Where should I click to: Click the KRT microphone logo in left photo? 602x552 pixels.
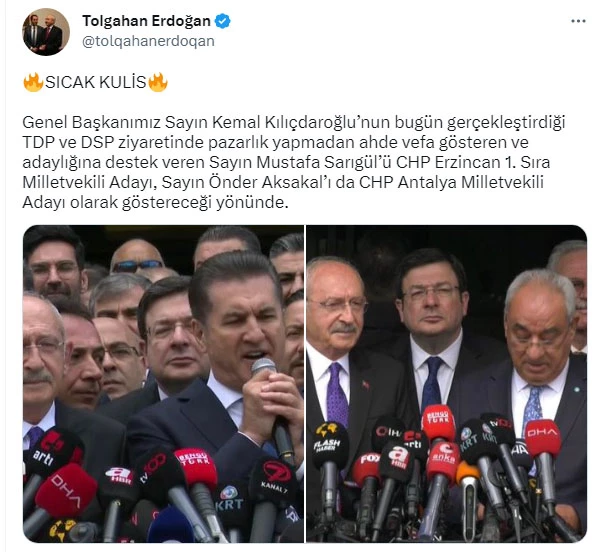point(230,499)
